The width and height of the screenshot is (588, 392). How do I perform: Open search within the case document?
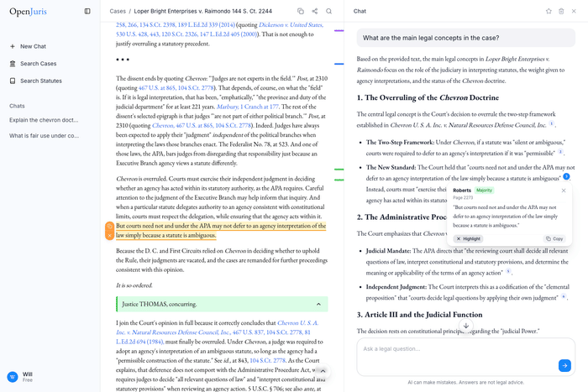pos(328,11)
